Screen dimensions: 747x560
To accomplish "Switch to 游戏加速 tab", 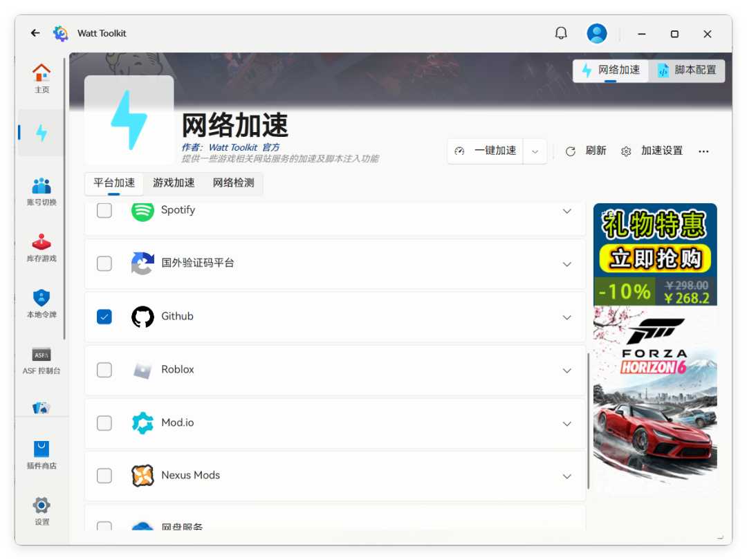I will [x=174, y=183].
